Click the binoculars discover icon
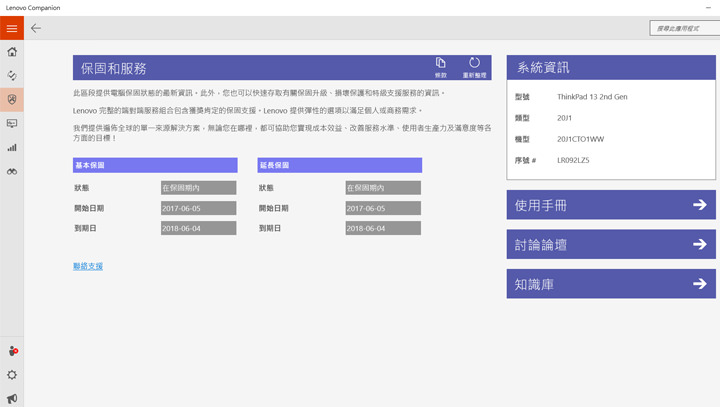This screenshot has width=720, height=407. click(x=12, y=171)
